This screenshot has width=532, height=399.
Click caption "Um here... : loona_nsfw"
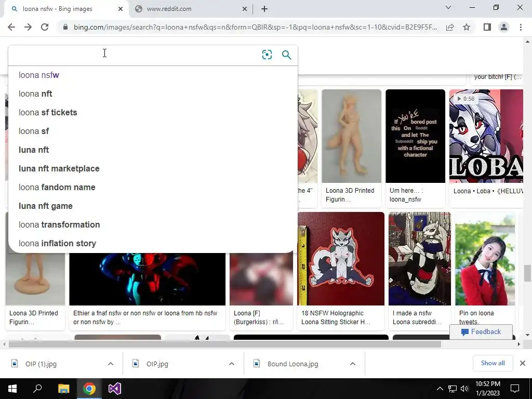click(406, 195)
